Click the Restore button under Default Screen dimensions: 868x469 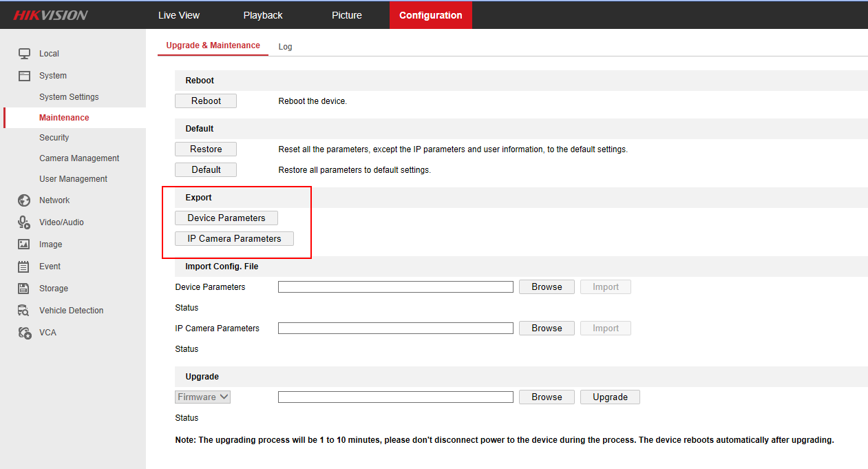point(206,149)
